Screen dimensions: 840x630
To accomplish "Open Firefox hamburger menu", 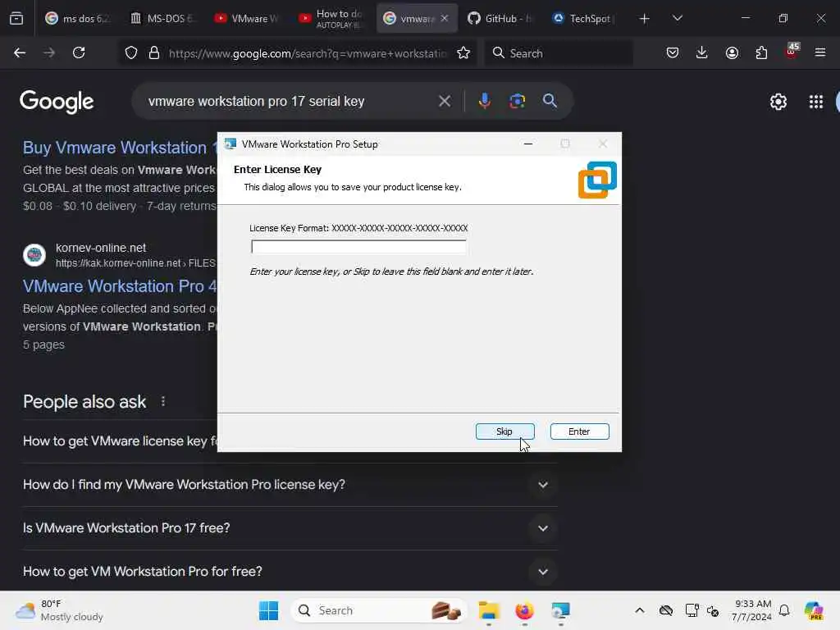I will pos(820,52).
